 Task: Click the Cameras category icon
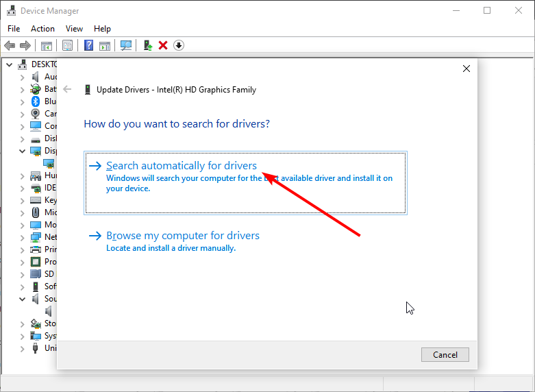coord(36,113)
